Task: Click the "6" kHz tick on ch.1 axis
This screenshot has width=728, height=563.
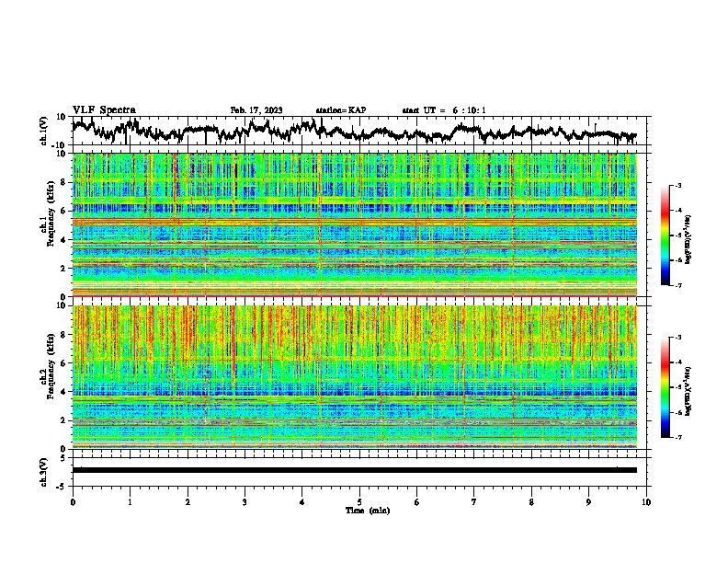Action: click(64, 211)
